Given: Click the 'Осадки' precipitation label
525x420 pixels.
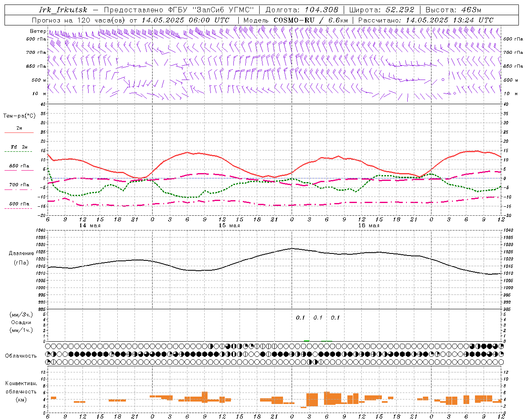Looking at the screenshot, I should click(21, 322).
